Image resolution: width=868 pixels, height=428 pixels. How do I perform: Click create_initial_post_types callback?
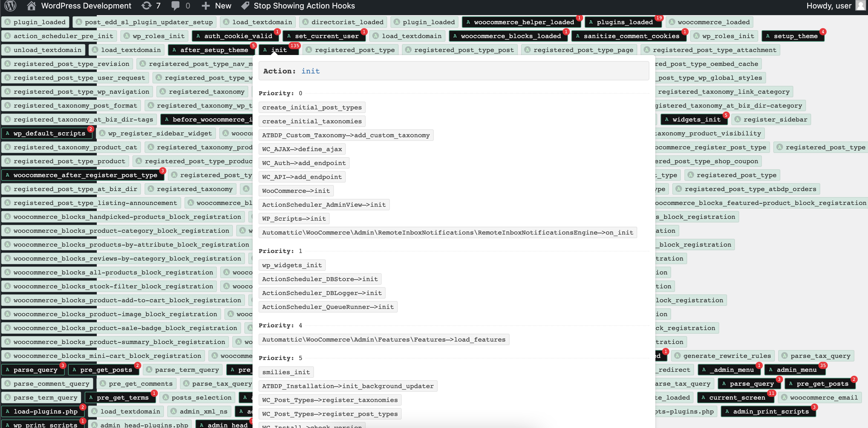[x=312, y=107]
